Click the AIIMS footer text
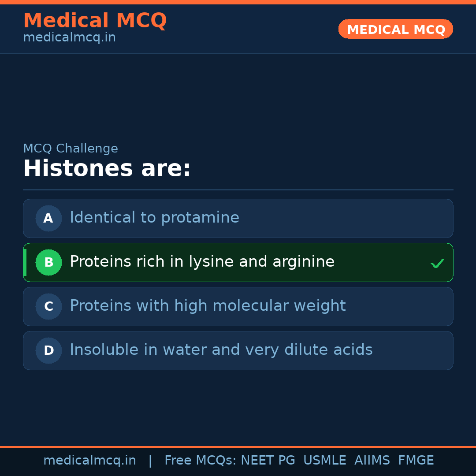Screen dimensions: 476x476 372,461
